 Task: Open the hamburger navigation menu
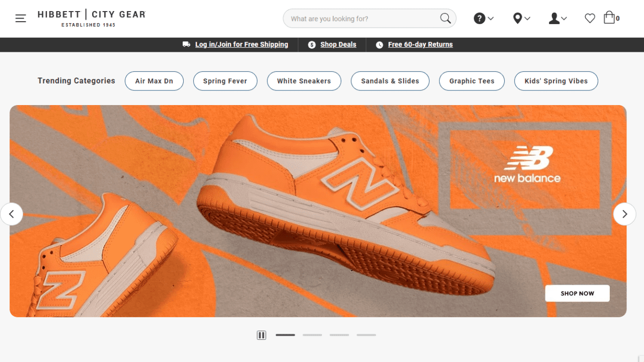(20, 18)
